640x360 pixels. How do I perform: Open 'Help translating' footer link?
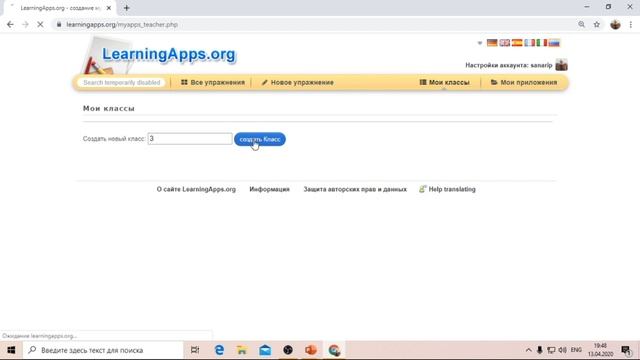point(447,189)
